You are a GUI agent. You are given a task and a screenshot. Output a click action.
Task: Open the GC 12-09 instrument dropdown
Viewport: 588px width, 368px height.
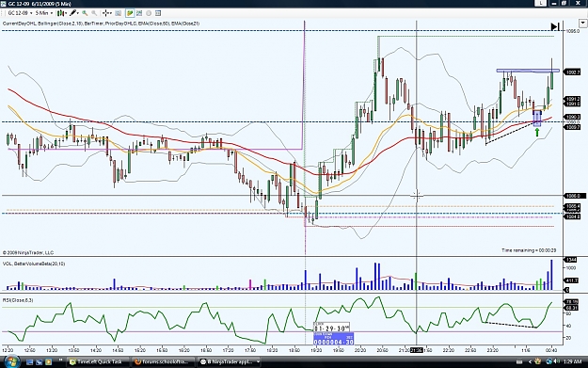(x=20, y=13)
